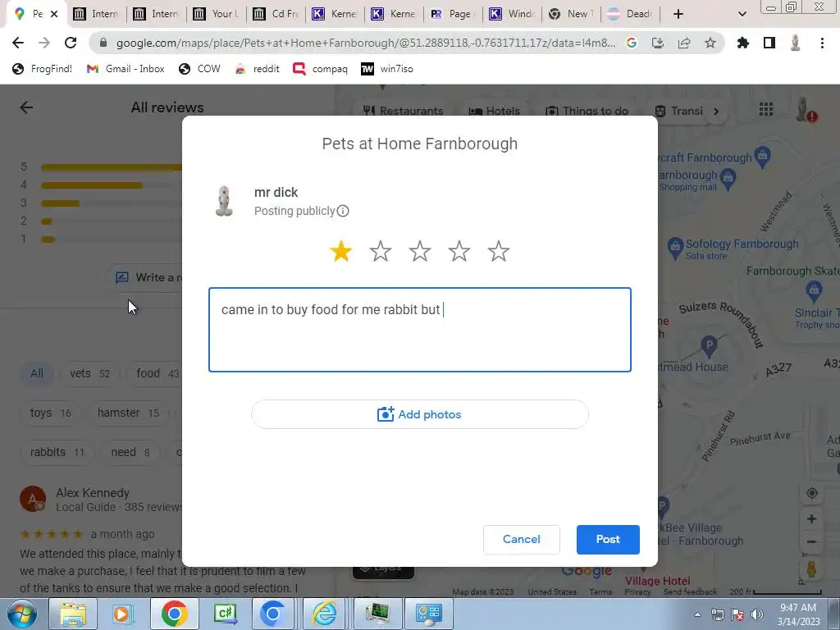Open Internet Explorer from taskbar
This screenshot has height=630, width=840.
pos(324,614)
